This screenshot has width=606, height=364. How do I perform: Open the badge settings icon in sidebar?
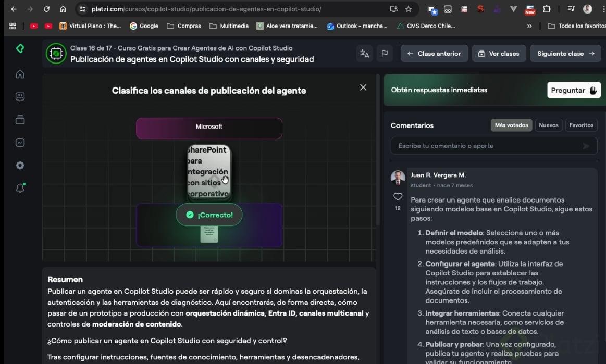coord(20,166)
